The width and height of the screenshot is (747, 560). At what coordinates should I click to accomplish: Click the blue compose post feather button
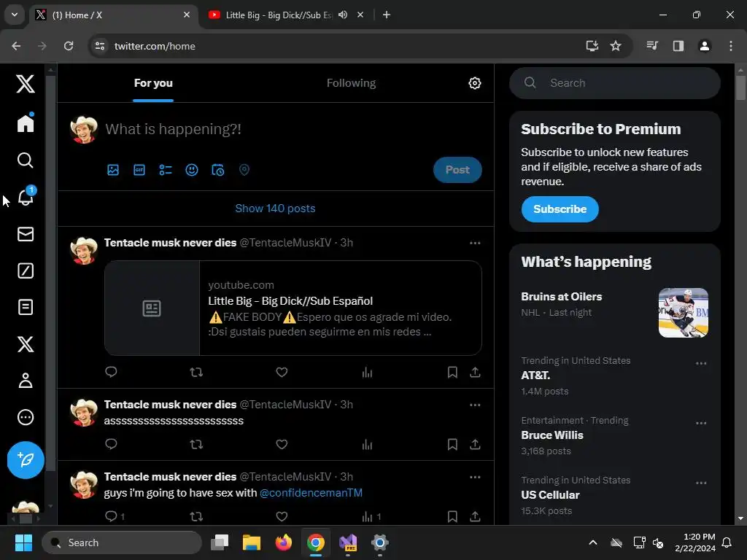pos(26,460)
